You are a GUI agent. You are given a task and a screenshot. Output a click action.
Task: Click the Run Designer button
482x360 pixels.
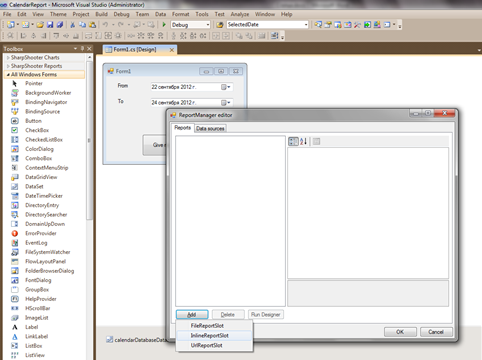266,315
